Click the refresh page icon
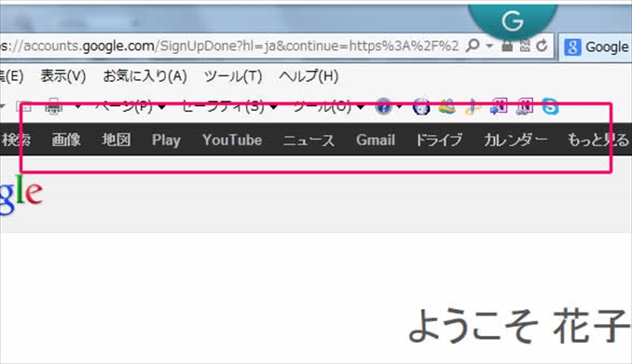This screenshot has height=364, width=632. pyautogui.click(x=543, y=46)
